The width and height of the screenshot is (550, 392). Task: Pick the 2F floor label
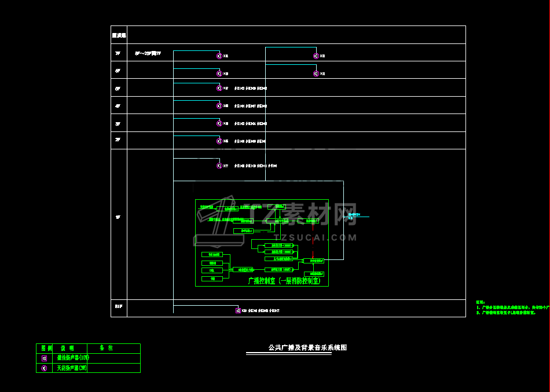click(x=118, y=140)
